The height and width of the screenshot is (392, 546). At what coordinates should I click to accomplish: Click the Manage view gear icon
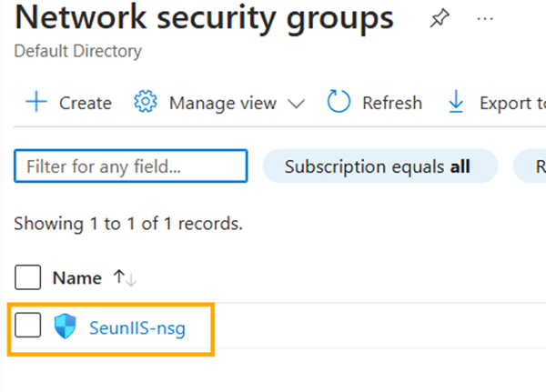[146, 103]
